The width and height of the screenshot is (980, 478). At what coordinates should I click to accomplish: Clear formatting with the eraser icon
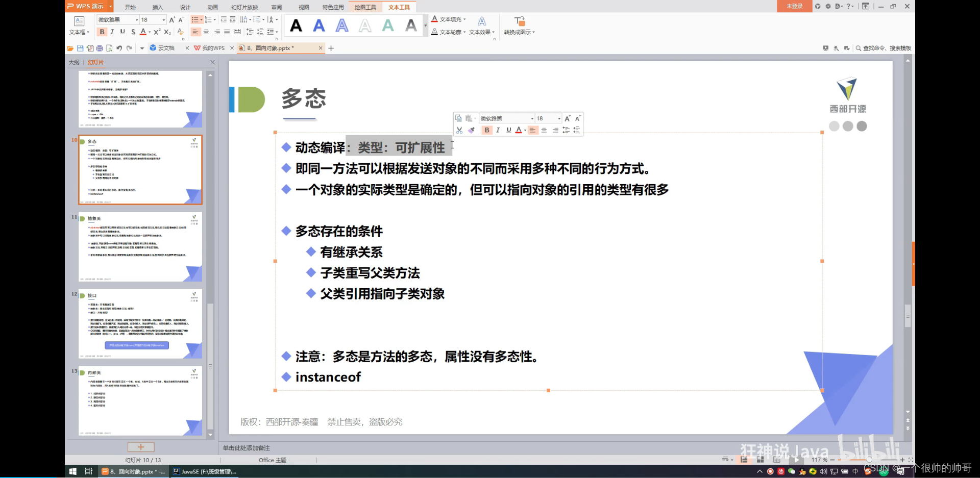click(180, 32)
